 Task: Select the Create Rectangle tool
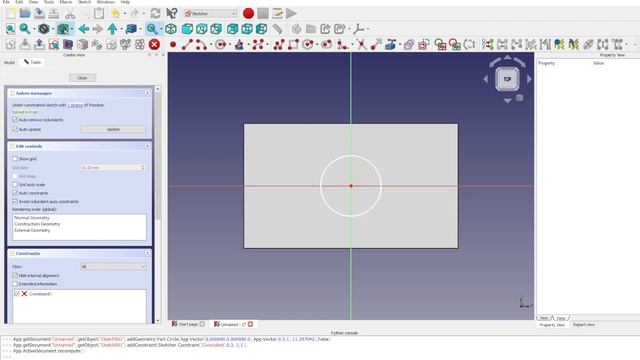(293, 44)
